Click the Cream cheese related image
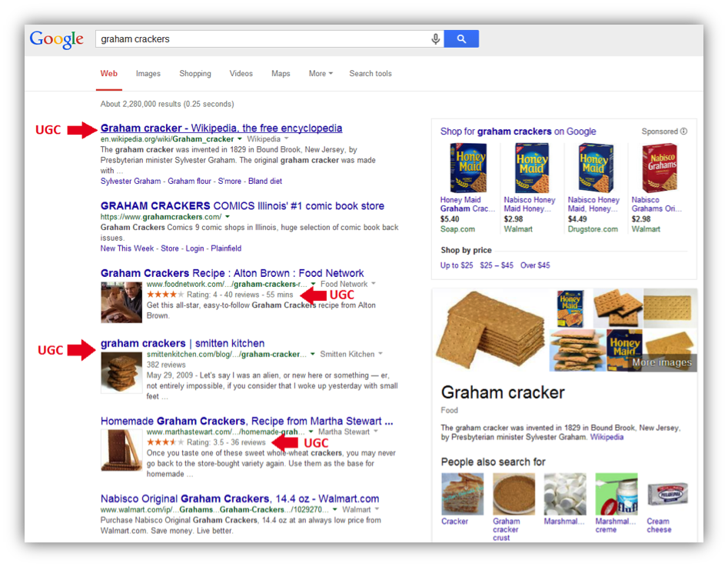Screen dimensions: 728x567 667,494
